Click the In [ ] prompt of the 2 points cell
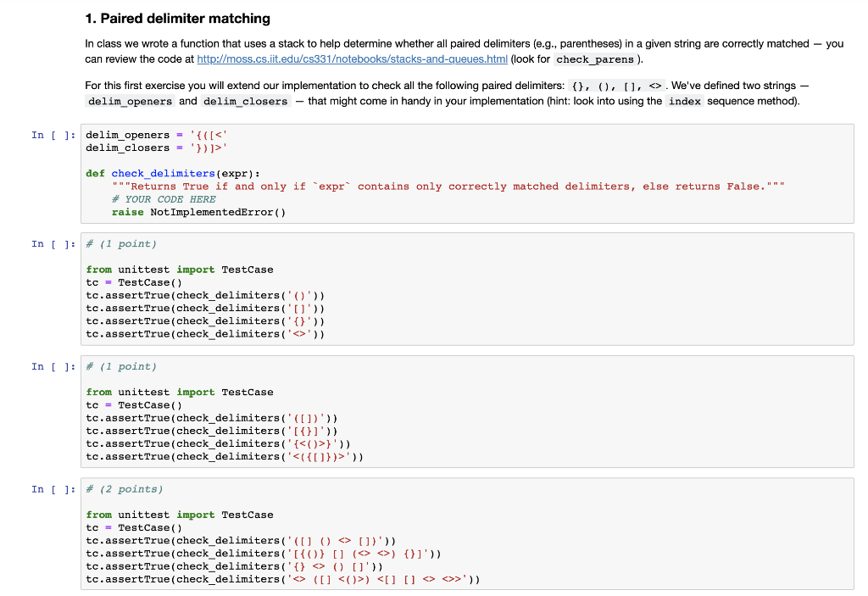Viewport: 868px width, 596px height. coord(53,489)
